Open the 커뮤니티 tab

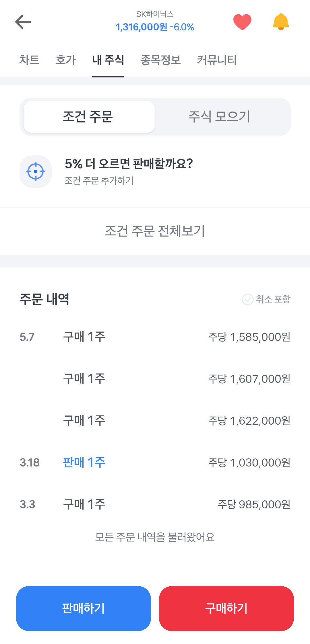pyautogui.click(x=217, y=60)
